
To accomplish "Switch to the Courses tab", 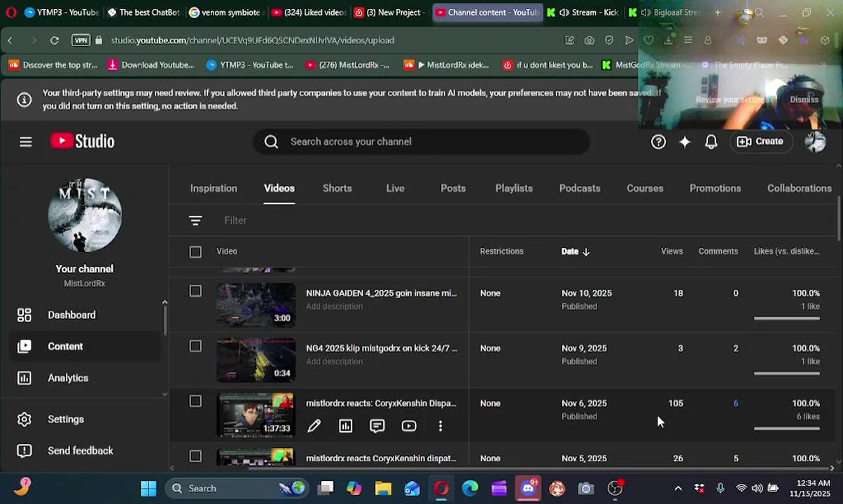I will pyautogui.click(x=645, y=188).
